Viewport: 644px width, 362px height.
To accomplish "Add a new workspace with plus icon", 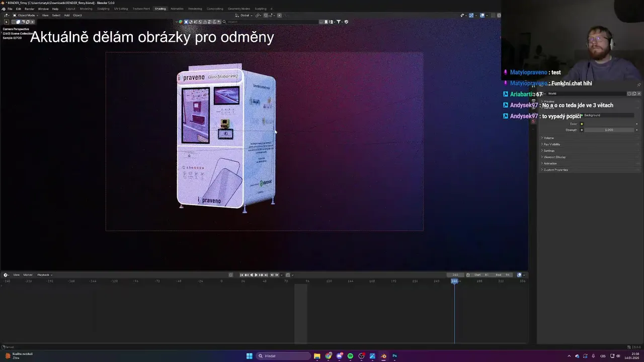I will tap(271, 9).
